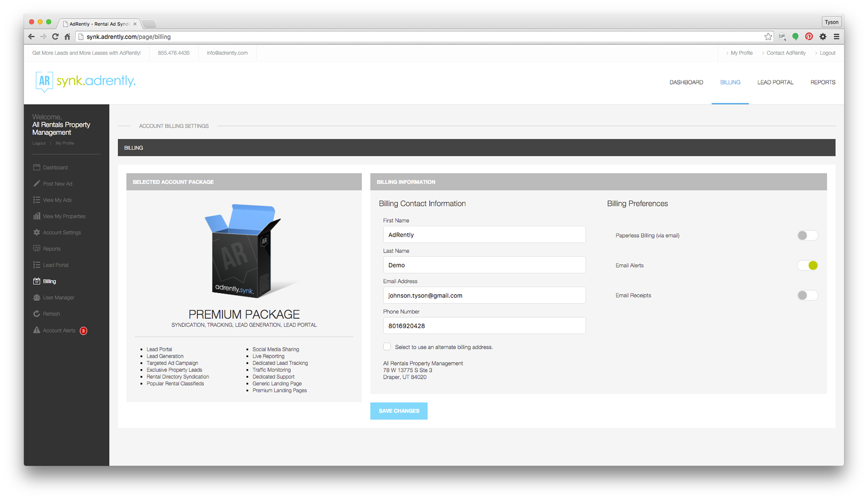The image size is (868, 500).
Task: Open My Profile link in the top bar
Action: tap(741, 53)
